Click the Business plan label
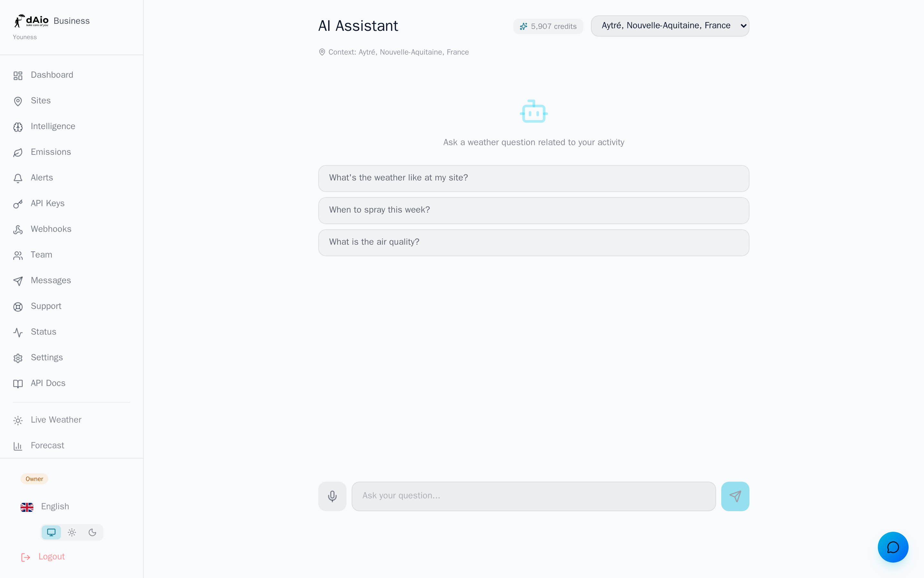The height and width of the screenshot is (578, 924). (72, 21)
